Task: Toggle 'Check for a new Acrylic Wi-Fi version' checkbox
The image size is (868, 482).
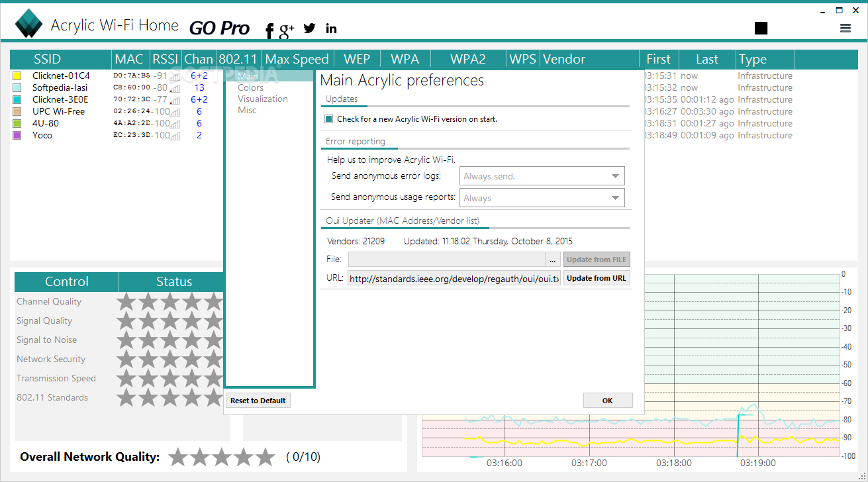Action: [329, 119]
